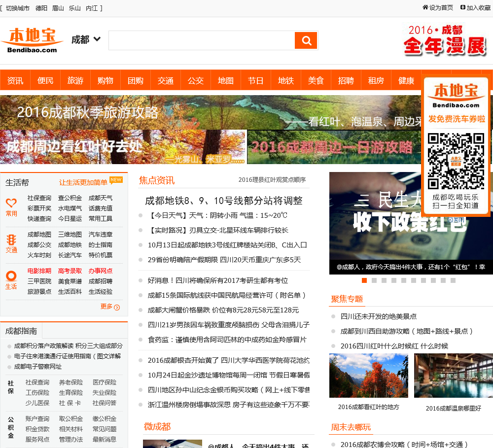Click the 焦点资讯 section heading

click(x=157, y=180)
